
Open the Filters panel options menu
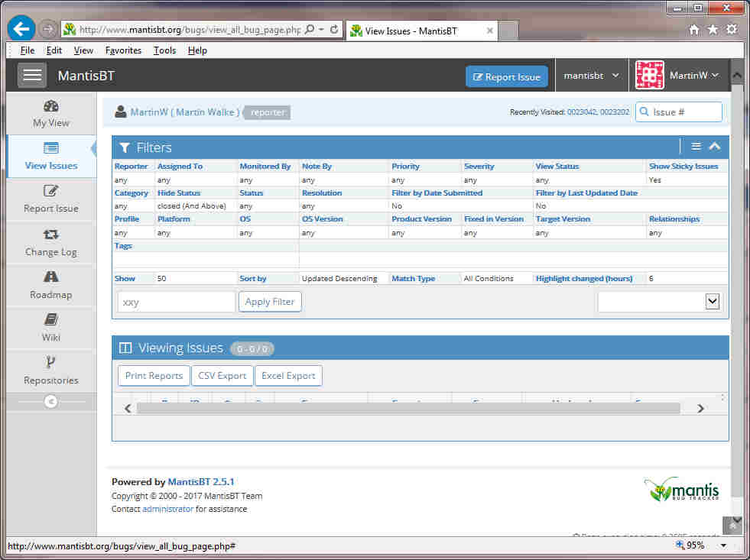click(x=696, y=147)
